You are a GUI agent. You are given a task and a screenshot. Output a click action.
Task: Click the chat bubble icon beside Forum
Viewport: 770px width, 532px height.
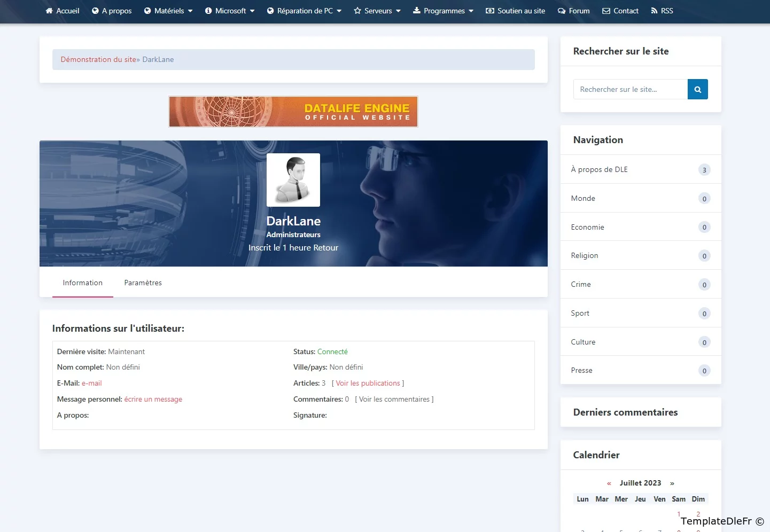click(561, 11)
